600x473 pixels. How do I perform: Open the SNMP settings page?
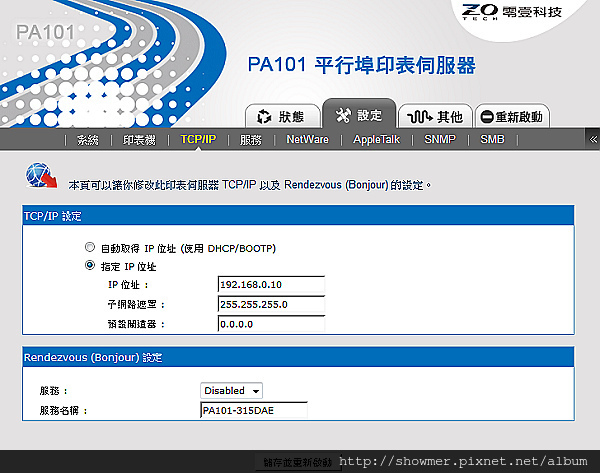(x=440, y=139)
